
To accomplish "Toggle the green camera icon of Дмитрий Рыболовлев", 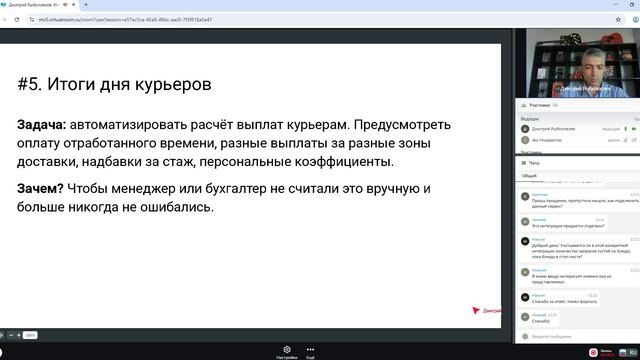I will 634,129.
